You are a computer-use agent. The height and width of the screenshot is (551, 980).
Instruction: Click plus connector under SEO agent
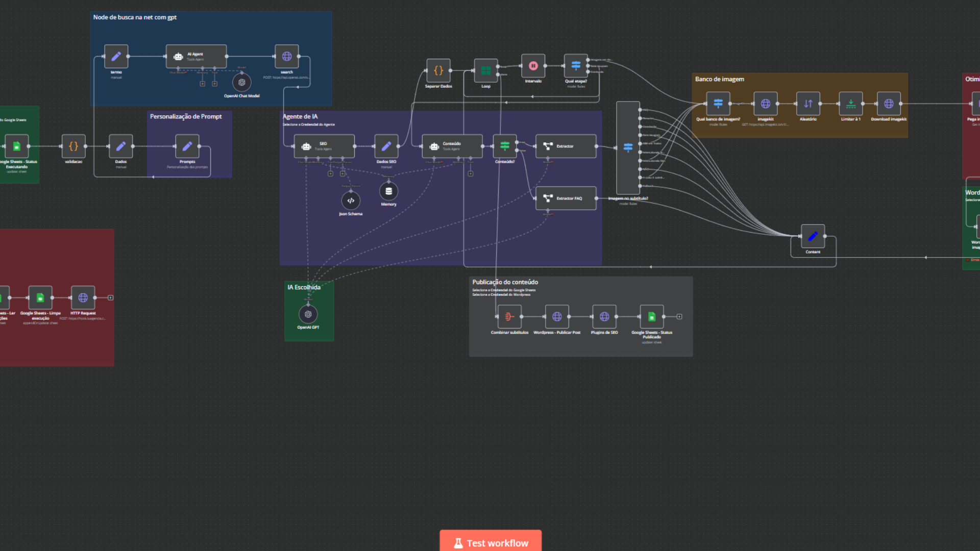pyautogui.click(x=331, y=174)
